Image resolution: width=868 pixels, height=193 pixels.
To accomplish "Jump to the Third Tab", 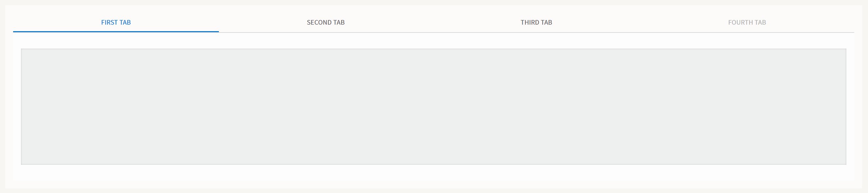I will (x=536, y=22).
